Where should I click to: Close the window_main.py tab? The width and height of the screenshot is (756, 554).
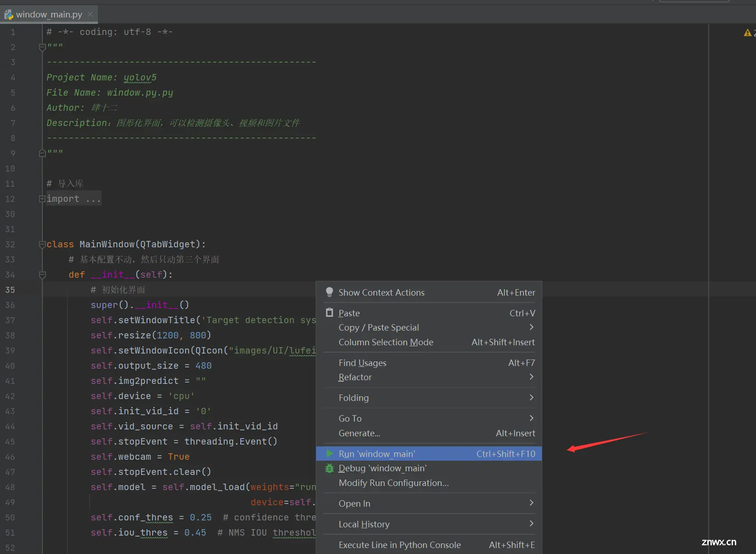tap(90, 14)
